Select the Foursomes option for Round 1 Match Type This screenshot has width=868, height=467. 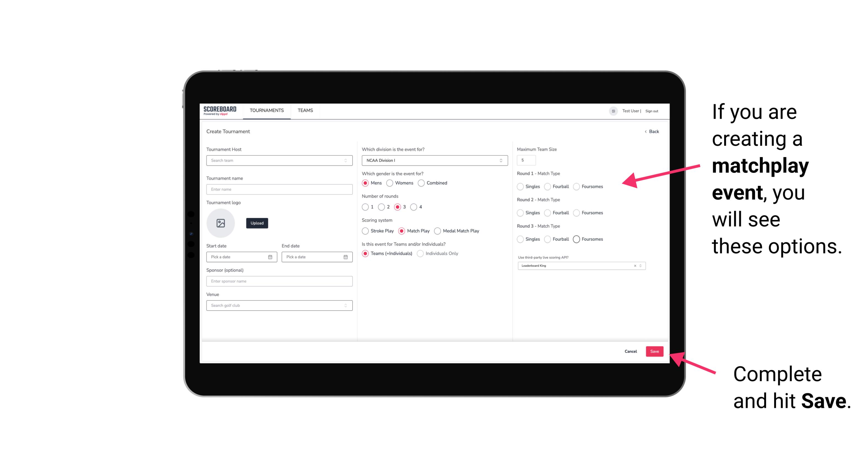pyautogui.click(x=576, y=186)
